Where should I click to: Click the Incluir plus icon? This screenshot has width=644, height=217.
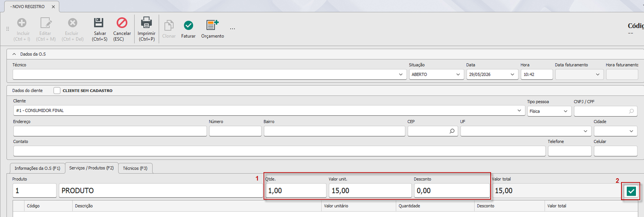click(x=22, y=23)
